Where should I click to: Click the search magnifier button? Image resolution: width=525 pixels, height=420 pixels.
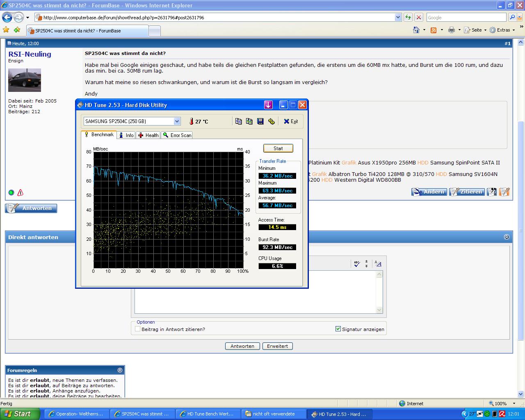click(x=512, y=17)
